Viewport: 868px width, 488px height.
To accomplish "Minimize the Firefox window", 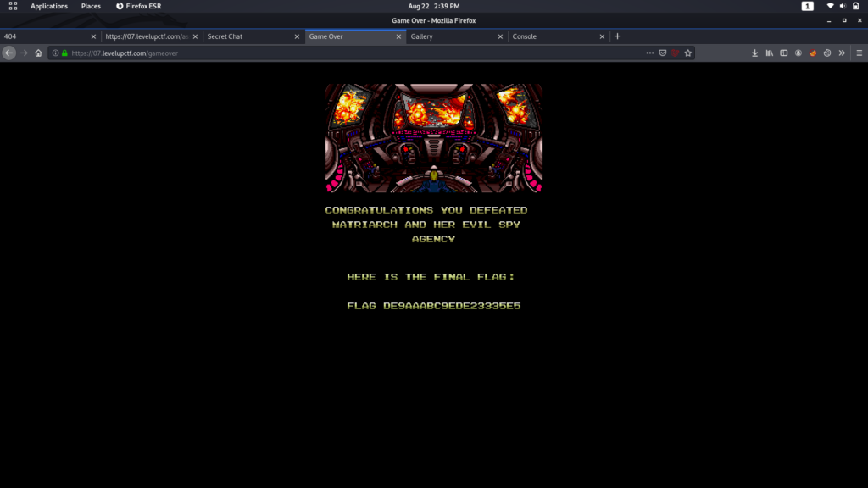I will [829, 21].
